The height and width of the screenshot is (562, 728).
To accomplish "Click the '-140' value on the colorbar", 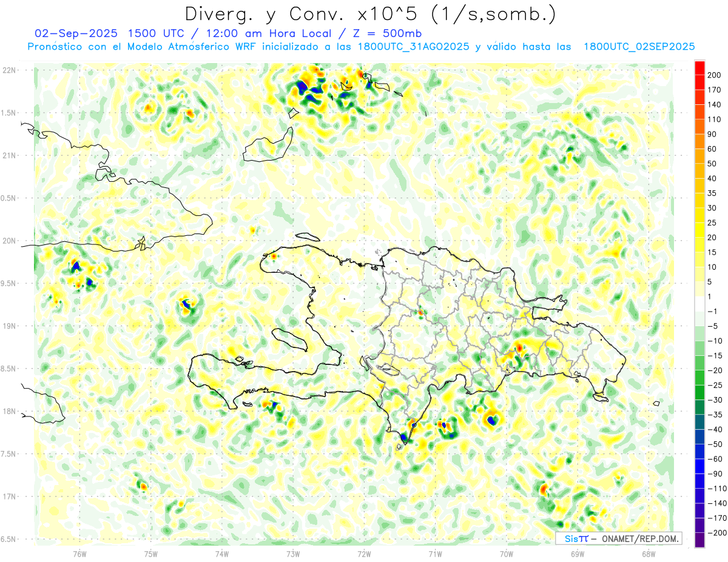I will click(x=716, y=503).
